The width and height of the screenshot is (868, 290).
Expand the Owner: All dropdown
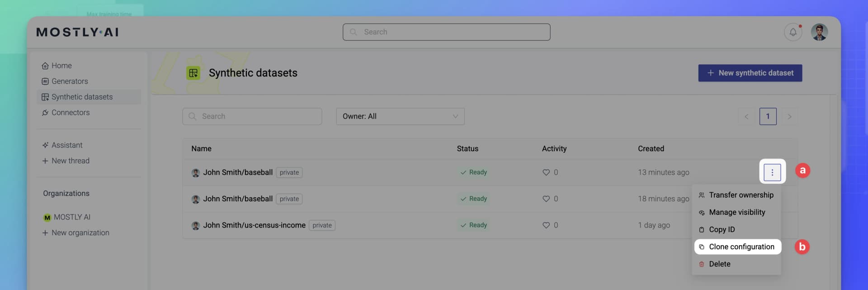pos(400,116)
